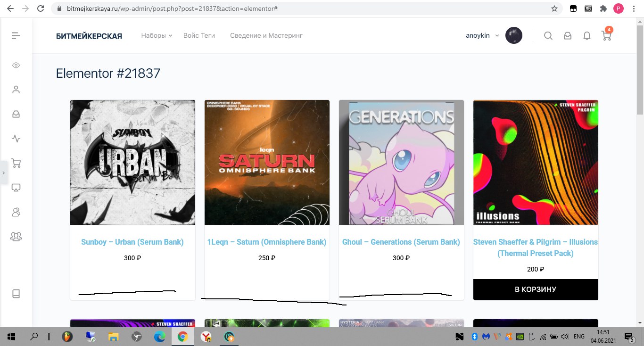Bookmark this page with the star icon

click(554, 8)
